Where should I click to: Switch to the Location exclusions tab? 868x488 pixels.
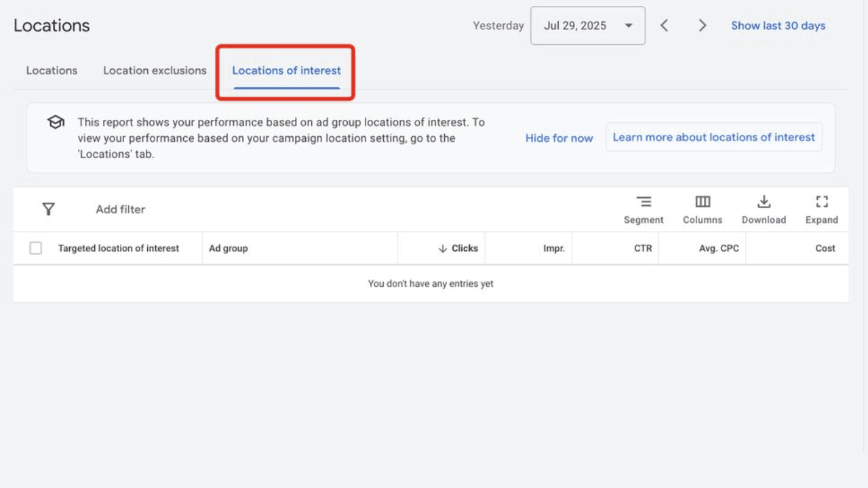pyautogui.click(x=154, y=70)
